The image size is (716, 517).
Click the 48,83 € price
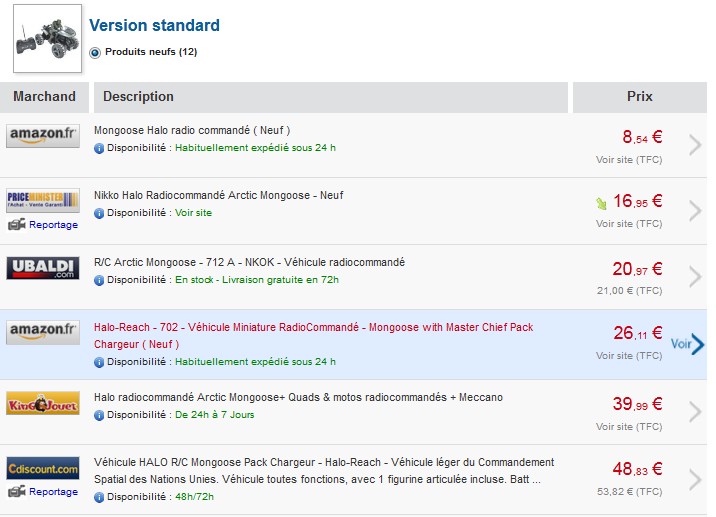click(637, 469)
